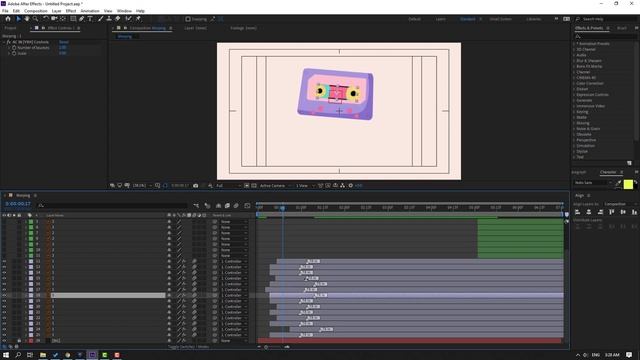Open the Composition menu

pos(36,11)
